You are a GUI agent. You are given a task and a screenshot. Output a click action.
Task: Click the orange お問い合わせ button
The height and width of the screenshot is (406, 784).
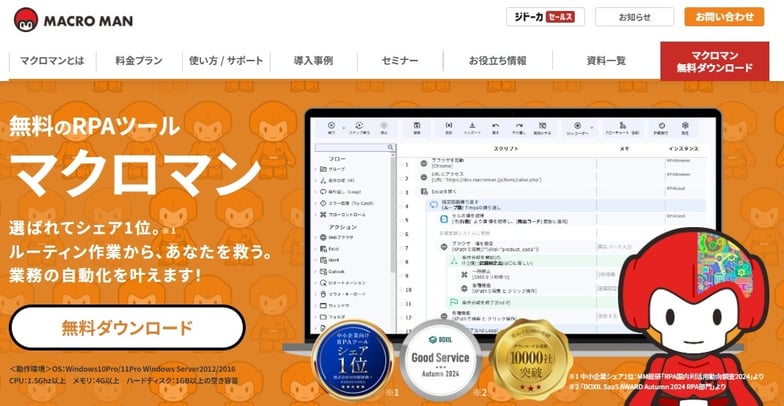pyautogui.click(x=724, y=17)
